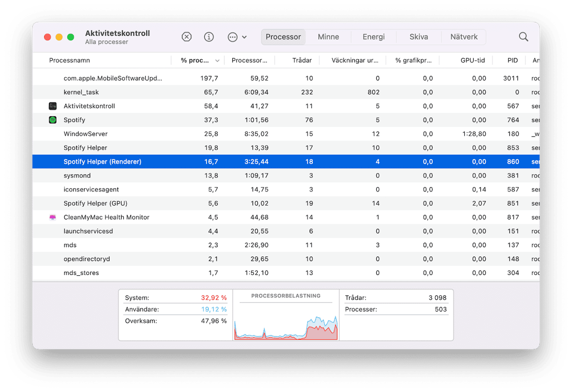This screenshot has width=572, height=392.
Task: Click the Aktivitetskontroll app icon in list
Action: pyautogui.click(x=53, y=106)
